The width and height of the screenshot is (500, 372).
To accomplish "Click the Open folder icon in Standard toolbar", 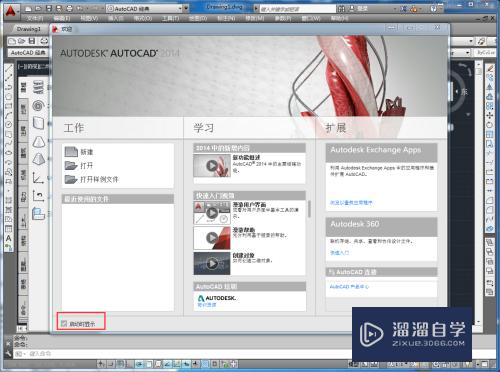I will [22, 41].
